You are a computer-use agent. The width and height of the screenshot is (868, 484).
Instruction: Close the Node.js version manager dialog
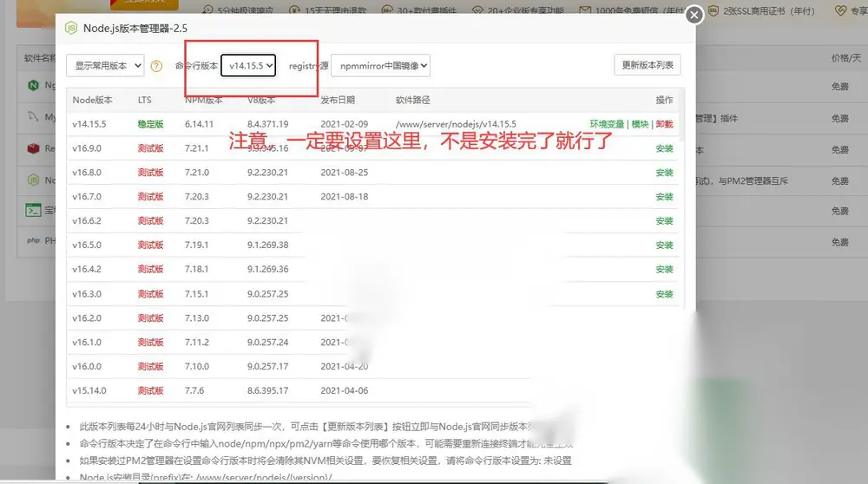[x=694, y=15]
